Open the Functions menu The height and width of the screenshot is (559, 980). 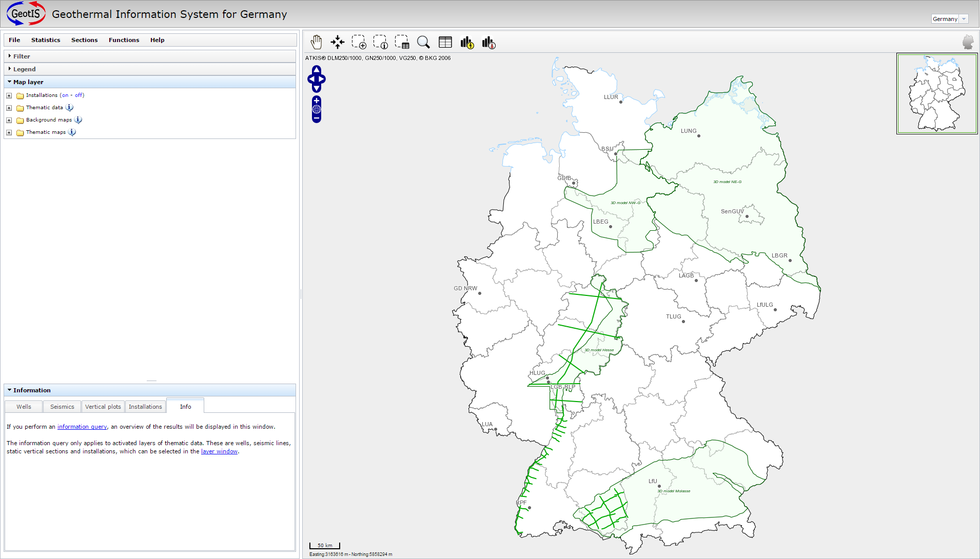click(x=124, y=40)
